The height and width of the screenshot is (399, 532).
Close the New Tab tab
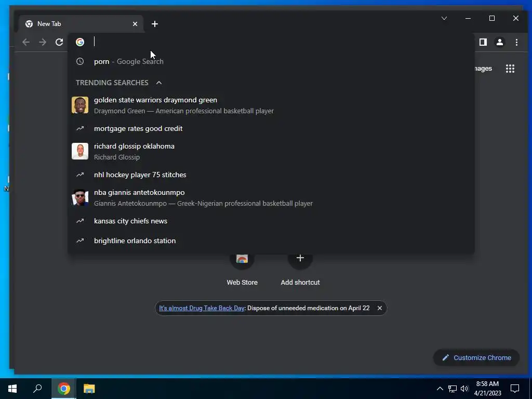coord(135,24)
